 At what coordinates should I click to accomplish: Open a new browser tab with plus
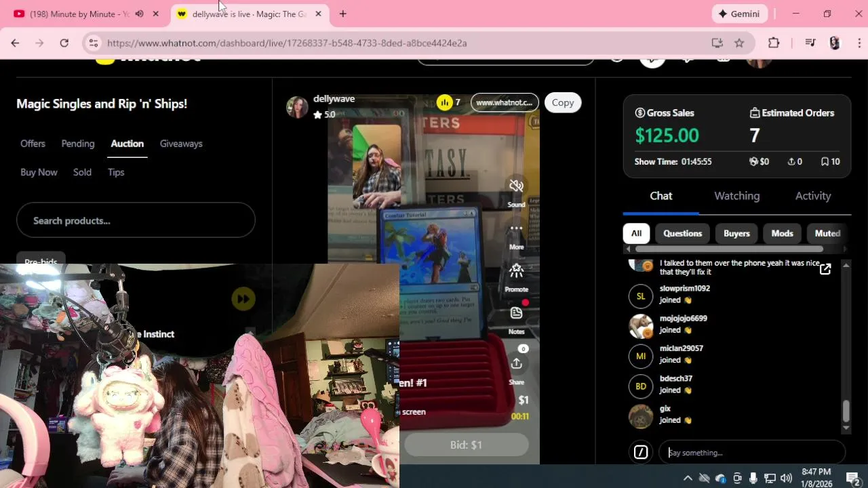tap(342, 14)
